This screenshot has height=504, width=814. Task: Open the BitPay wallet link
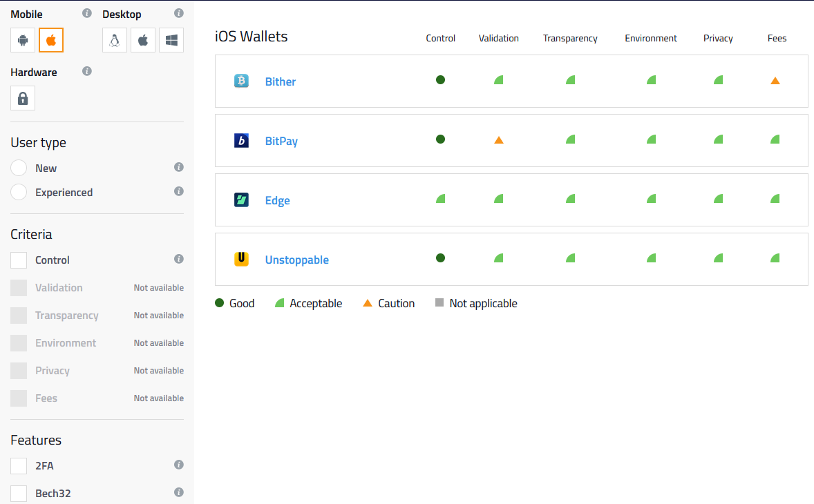(x=281, y=141)
